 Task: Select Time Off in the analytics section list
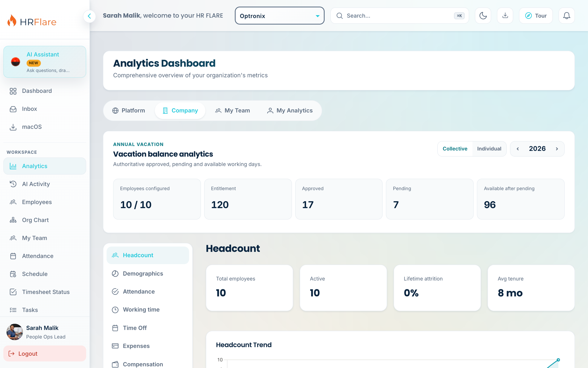(148, 328)
